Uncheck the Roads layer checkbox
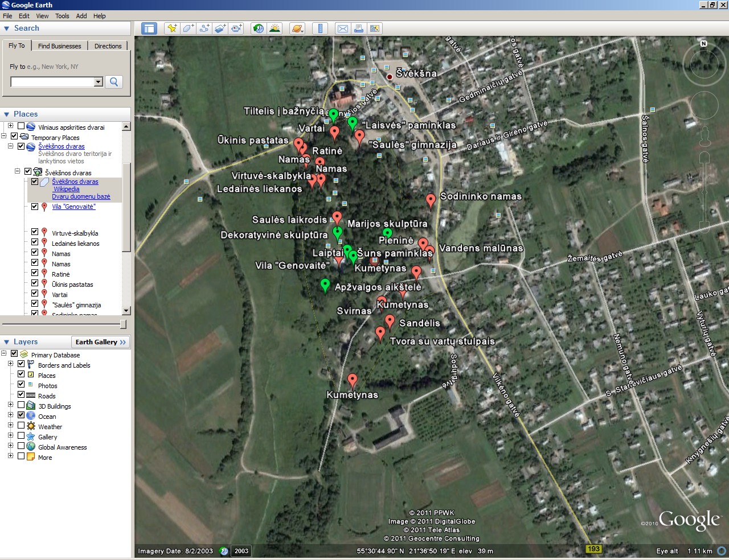Screen dimensions: 729x560 click(x=21, y=396)
